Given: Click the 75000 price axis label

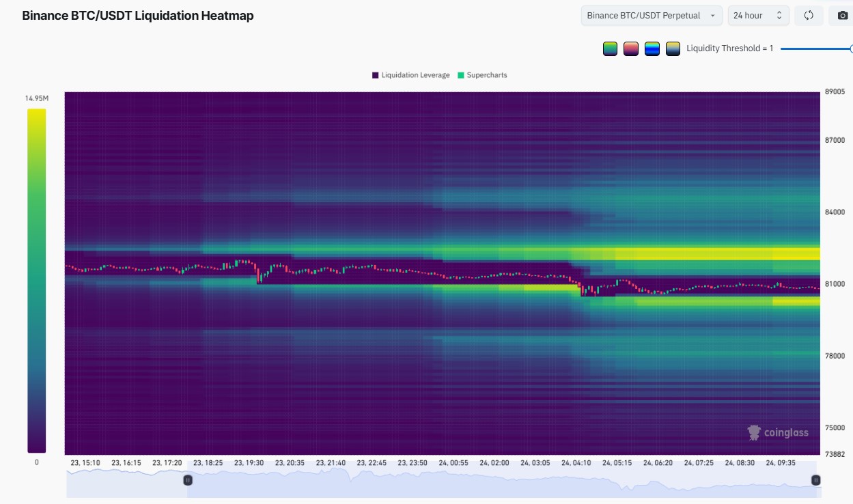Looking at the screenshot, I should pos(835,428).
